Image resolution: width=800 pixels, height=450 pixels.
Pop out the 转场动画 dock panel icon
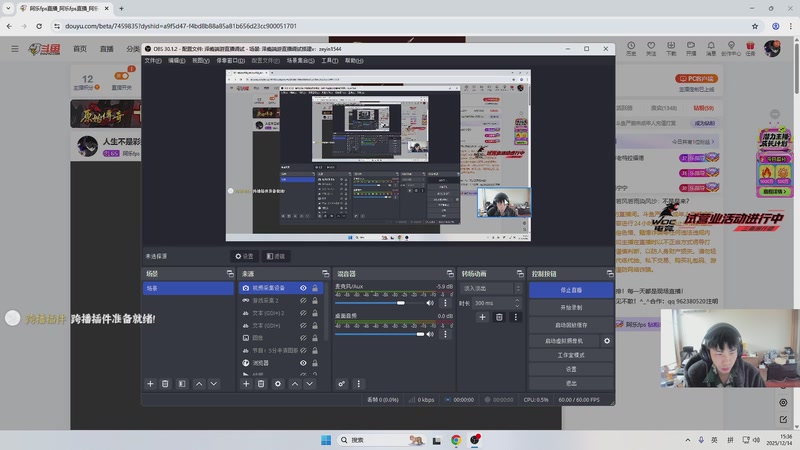(x=520, y=274)
